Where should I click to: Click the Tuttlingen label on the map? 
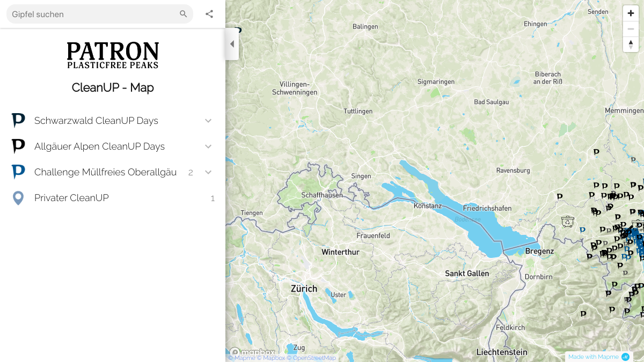pos(358,112)
